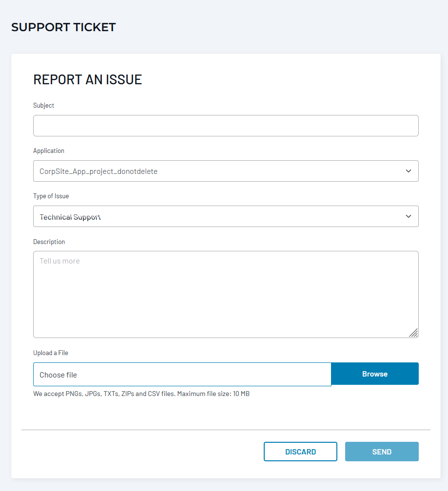Click the REPORT AN ISSUE heading

87,80
